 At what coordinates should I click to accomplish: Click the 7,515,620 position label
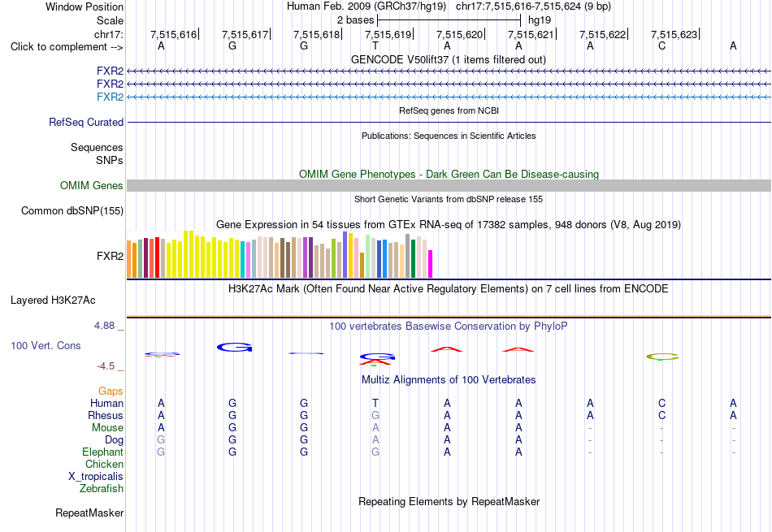pos(459,34)
